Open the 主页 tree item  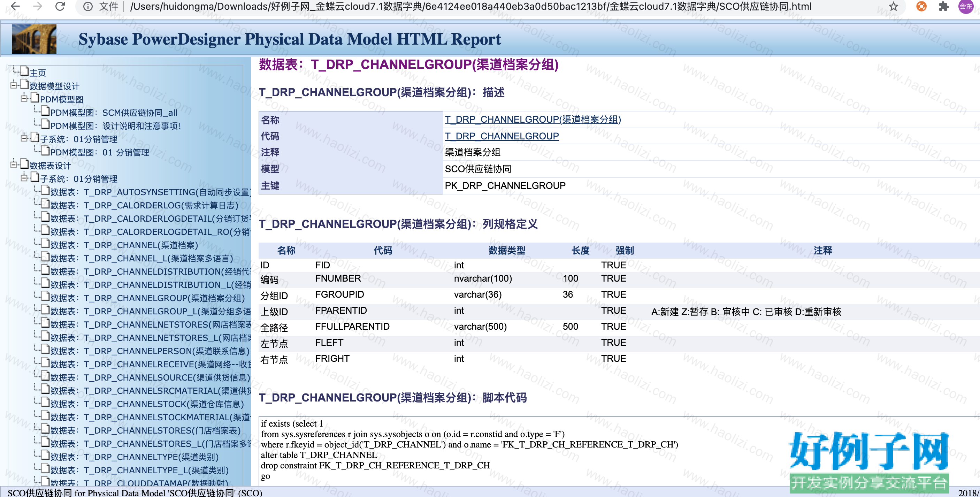click(38, 73)
